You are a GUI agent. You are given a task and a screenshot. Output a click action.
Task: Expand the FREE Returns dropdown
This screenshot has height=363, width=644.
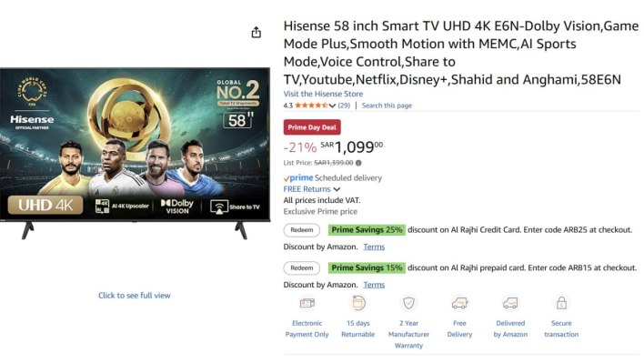337,189
